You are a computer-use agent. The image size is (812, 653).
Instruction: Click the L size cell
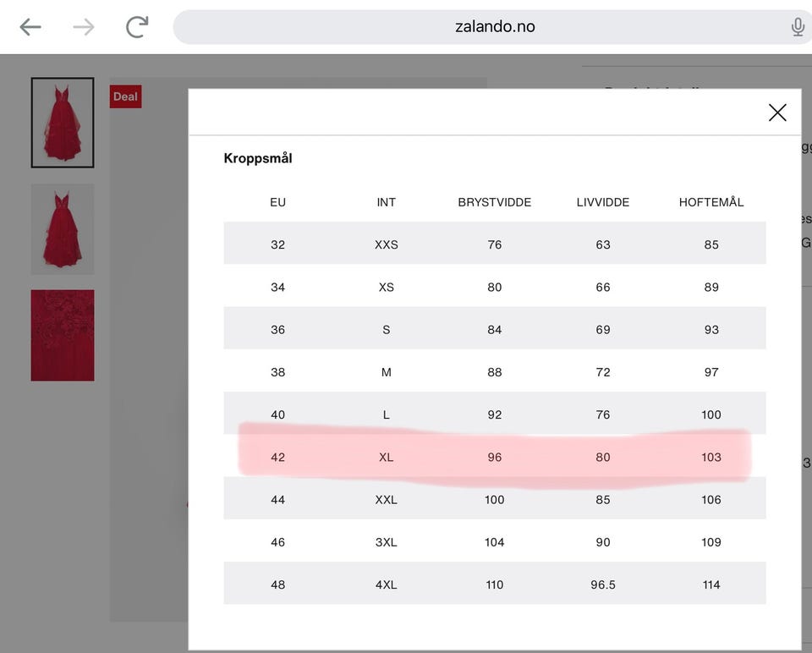(387, 414)
